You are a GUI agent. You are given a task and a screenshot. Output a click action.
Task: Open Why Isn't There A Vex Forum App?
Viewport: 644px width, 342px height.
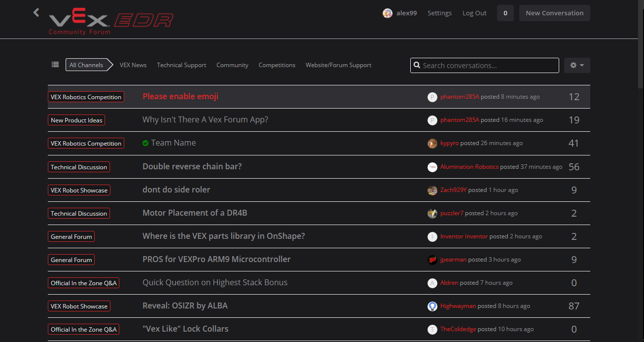pos(205,120)
